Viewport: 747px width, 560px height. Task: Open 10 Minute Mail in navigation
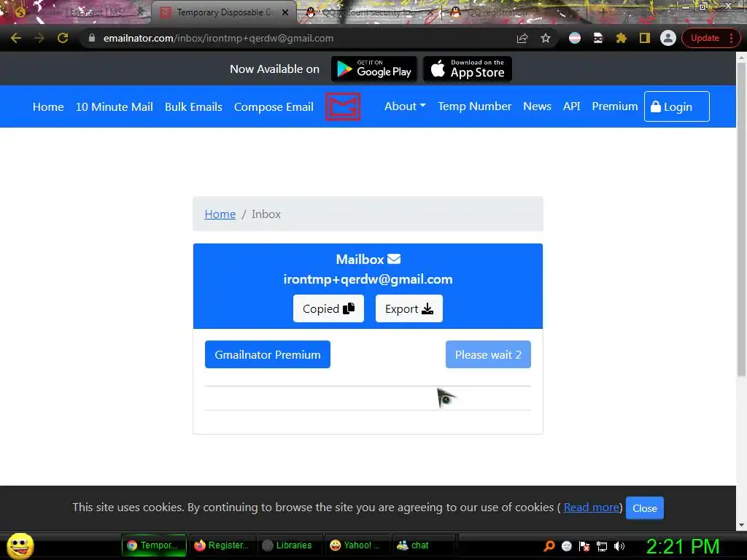(x=115, y=106)
